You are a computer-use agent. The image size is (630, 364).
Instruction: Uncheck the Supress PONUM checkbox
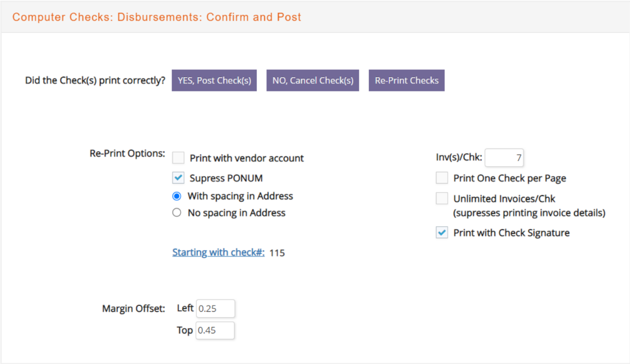178,178
